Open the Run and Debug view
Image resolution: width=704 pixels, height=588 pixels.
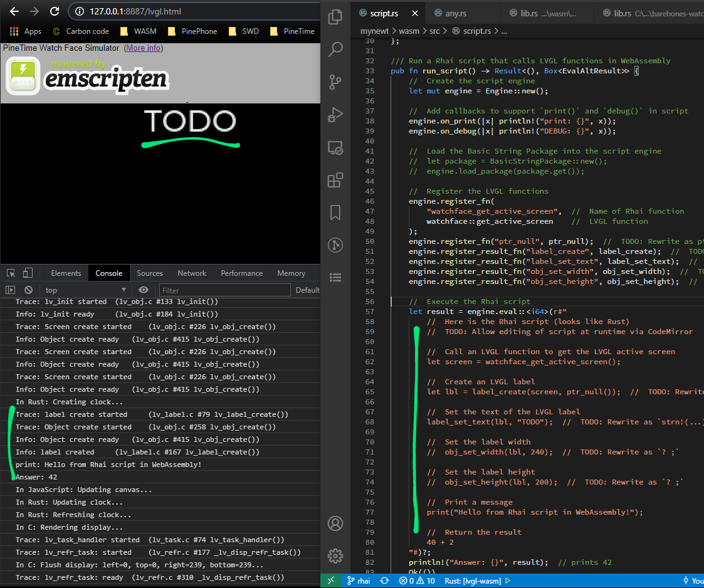coord(335,115)
